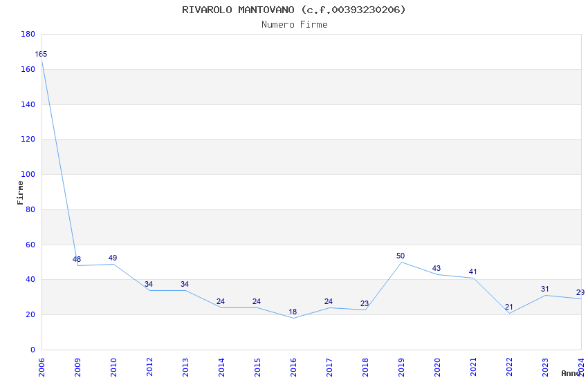Select the data label 21 for 2022

point(508,307)
